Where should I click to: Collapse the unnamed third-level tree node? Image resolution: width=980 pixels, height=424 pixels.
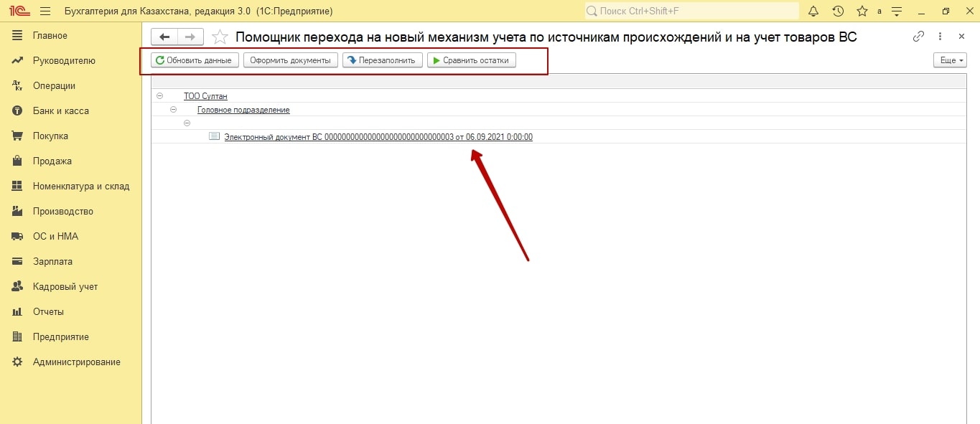coord(187,123)
